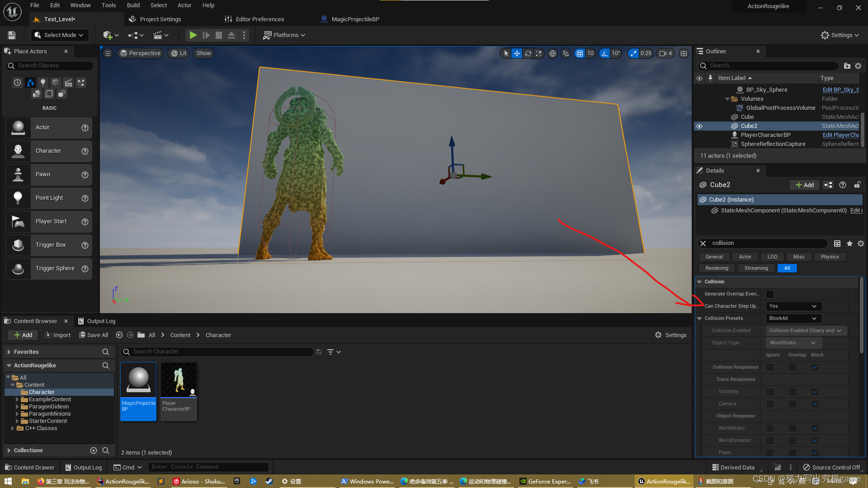Click the Stop simulation square icon
Viewport: 868px width, 488px height.
click(219, 35)
